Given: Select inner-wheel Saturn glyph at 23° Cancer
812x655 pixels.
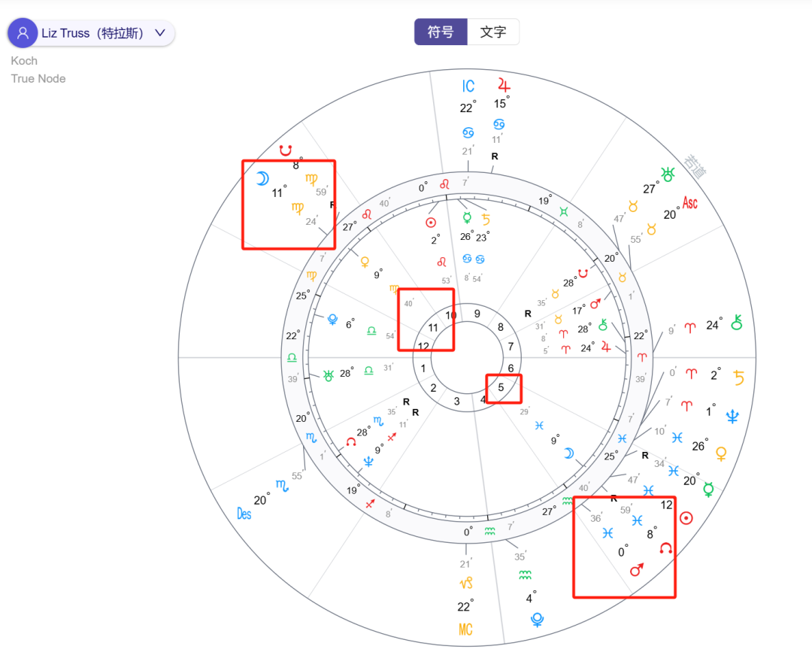Looking at the screenshot, I should [x=485, y=220].
